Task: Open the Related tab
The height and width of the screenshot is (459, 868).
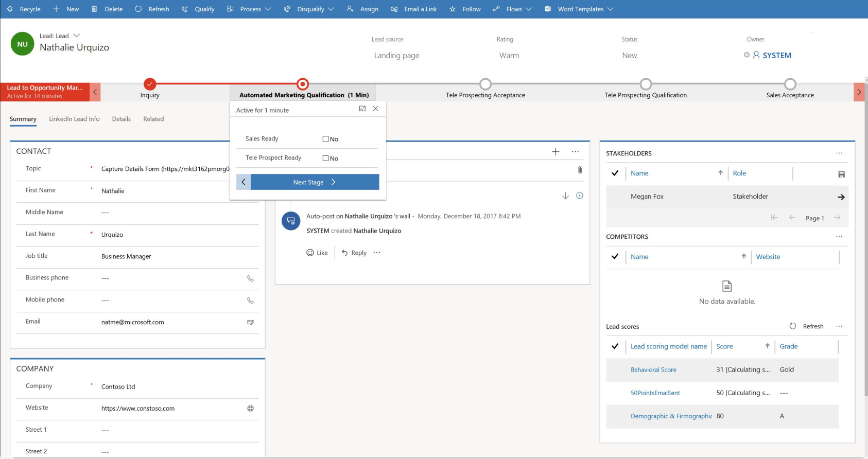Action: coord(153,119)
